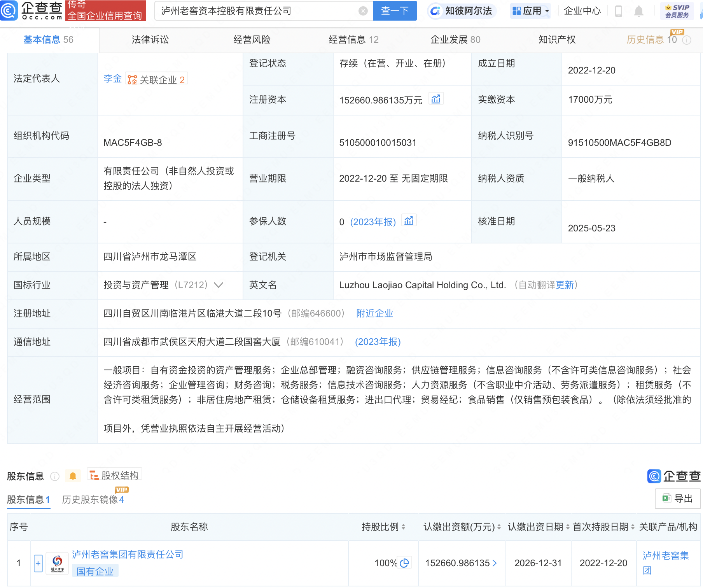Select the 2022-12-20 establishment date value
The width and height of the screenshot is (703, 588).
pyautogui.click(x=591, y=70)
